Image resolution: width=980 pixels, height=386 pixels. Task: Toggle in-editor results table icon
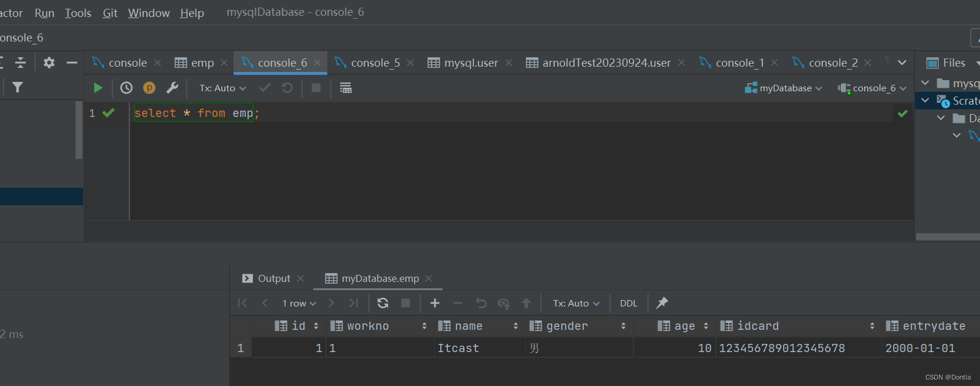coord(346,88)
